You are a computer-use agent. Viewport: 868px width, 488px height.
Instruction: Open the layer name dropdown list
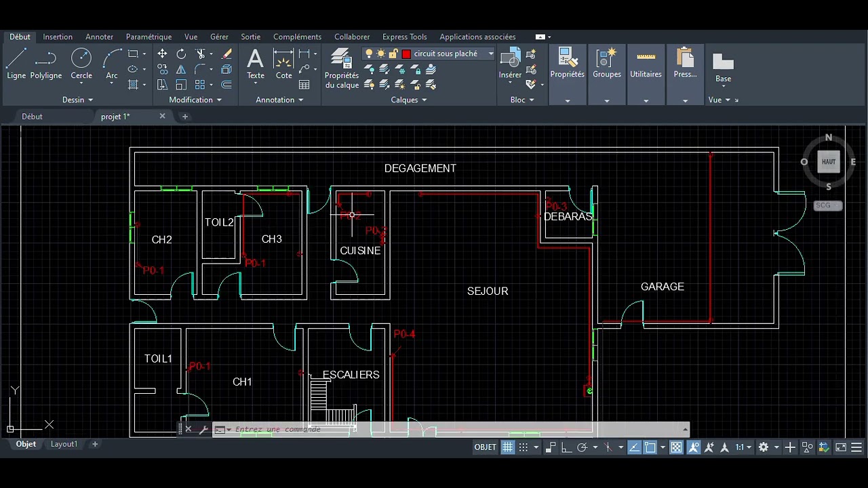click(x=491, y=54)
